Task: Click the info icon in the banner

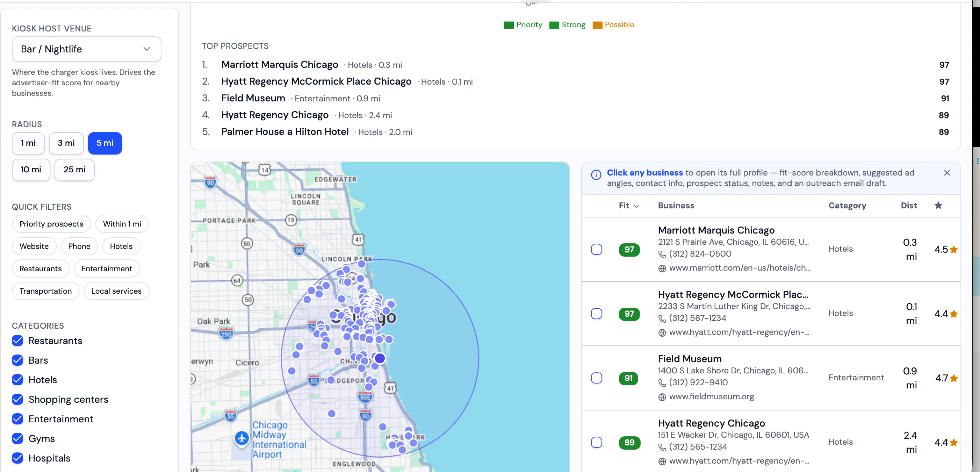Action: tap(596, 175)
